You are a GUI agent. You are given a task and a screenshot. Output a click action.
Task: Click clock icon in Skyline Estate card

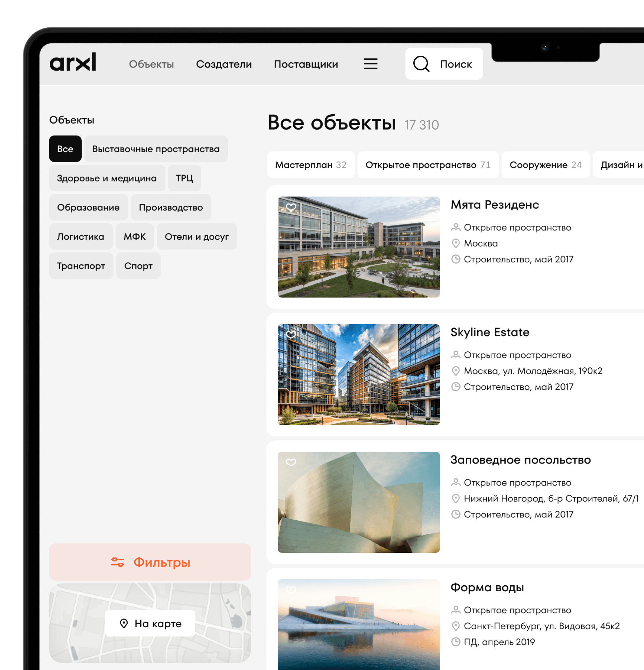(x=456, y=387)
